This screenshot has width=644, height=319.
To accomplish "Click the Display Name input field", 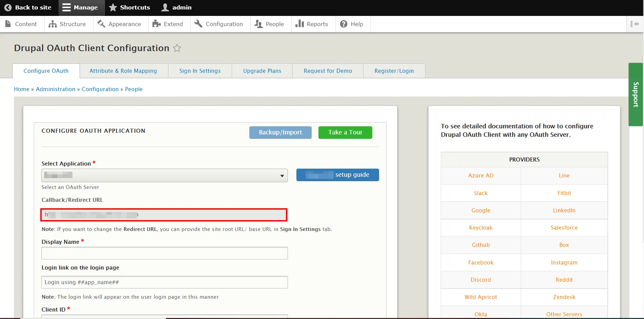I will (164, 253).
